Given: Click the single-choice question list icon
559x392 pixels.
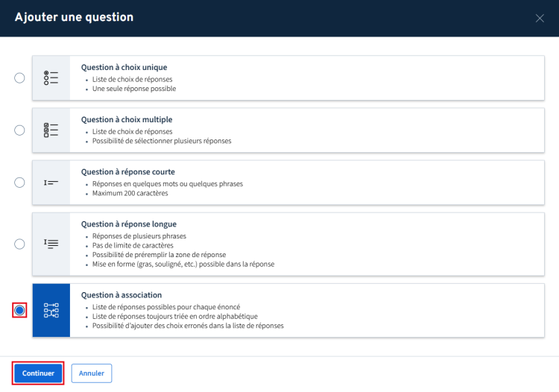Looking at the screenshot, I should 51,78.
